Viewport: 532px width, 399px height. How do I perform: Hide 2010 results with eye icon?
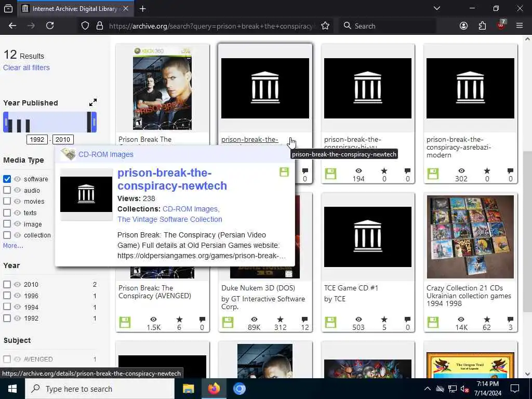(x=17, y=284)
